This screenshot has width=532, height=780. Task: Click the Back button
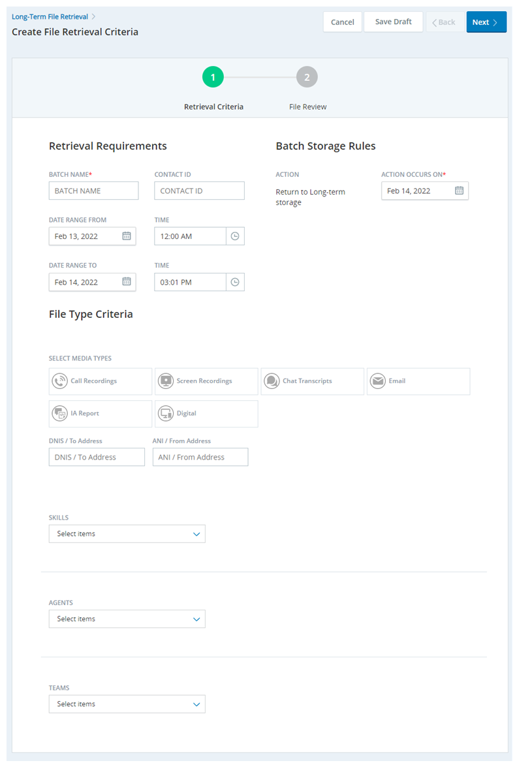tap(444, 22)
